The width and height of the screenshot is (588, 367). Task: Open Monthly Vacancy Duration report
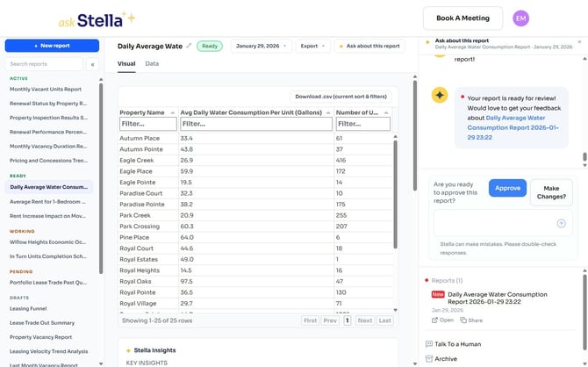pos(48,146)
